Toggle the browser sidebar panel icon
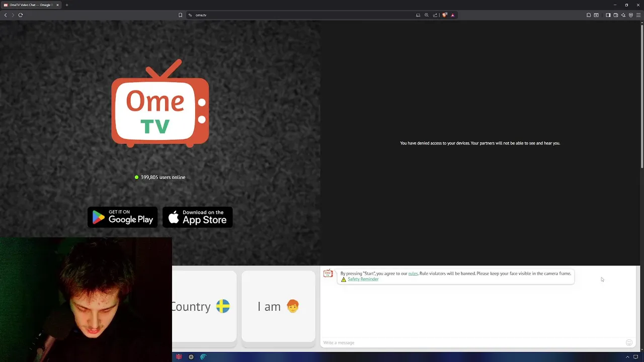 coord(608,15)
